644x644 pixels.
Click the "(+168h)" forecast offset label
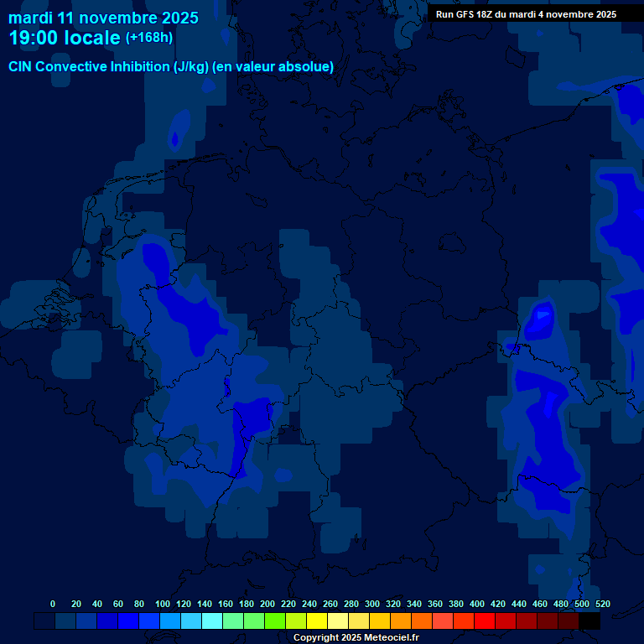click(149, 38)
